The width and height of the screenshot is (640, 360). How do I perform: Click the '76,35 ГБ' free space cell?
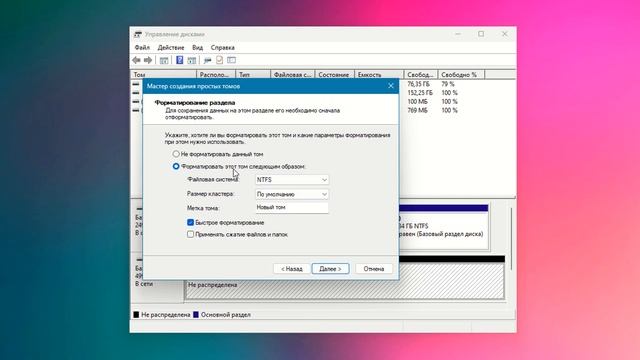tap(418, 84)
